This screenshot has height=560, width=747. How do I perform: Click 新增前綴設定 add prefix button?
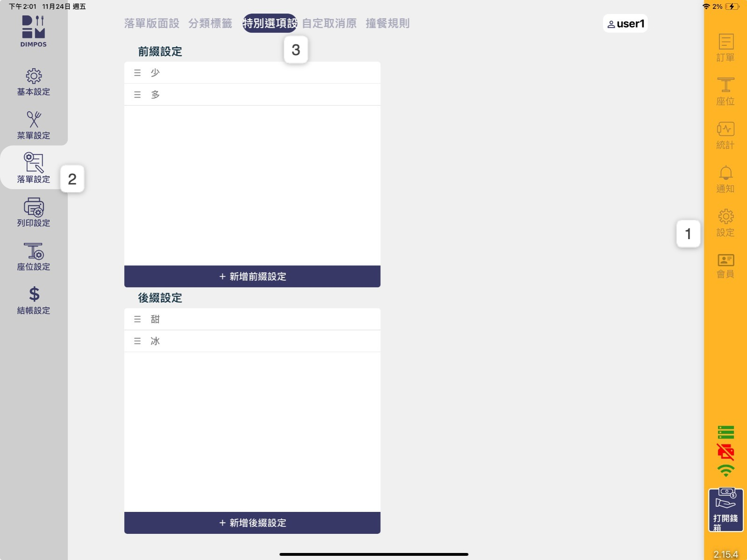click(x=252, y=276)
